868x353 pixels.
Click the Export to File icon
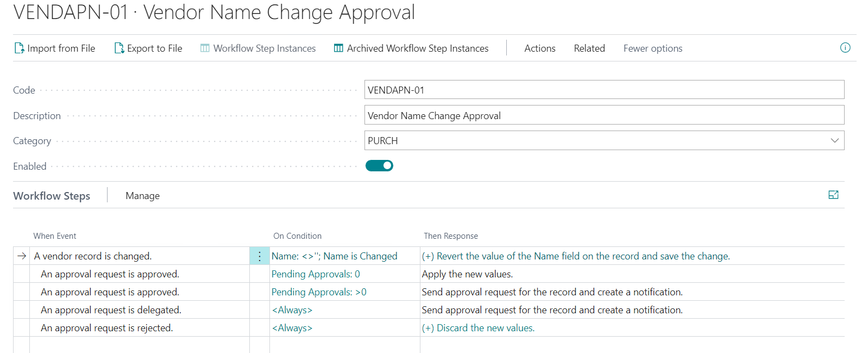(x=119, y=48)
